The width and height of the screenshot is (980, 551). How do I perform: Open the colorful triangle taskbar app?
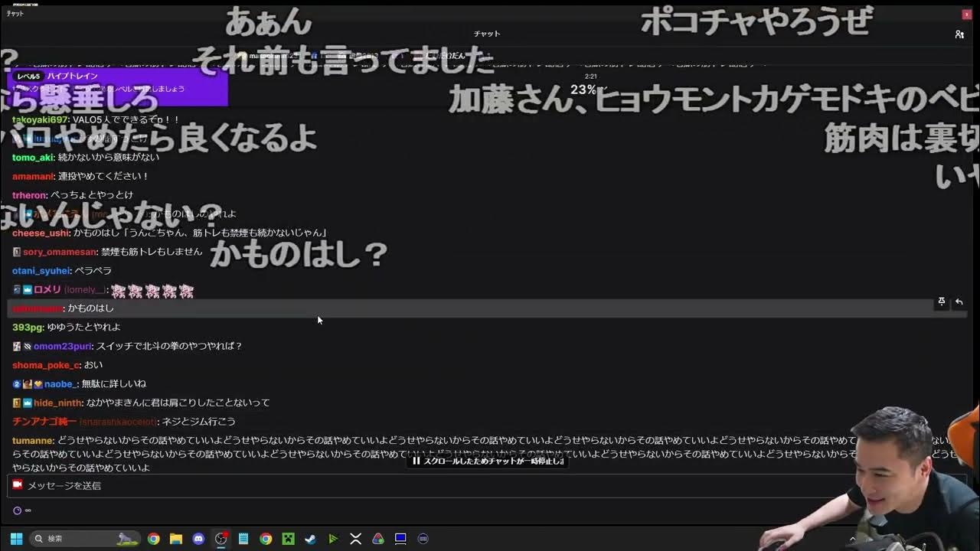coord(377,539)
